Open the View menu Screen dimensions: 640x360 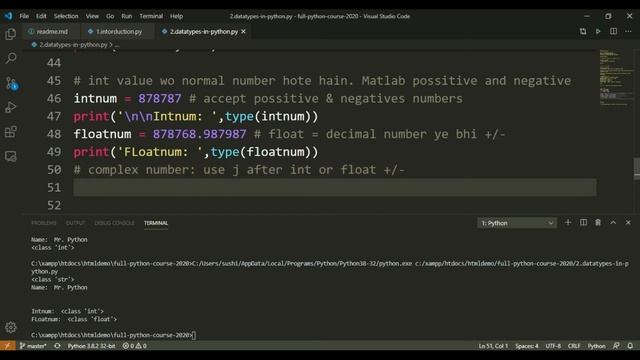(92, 16)
